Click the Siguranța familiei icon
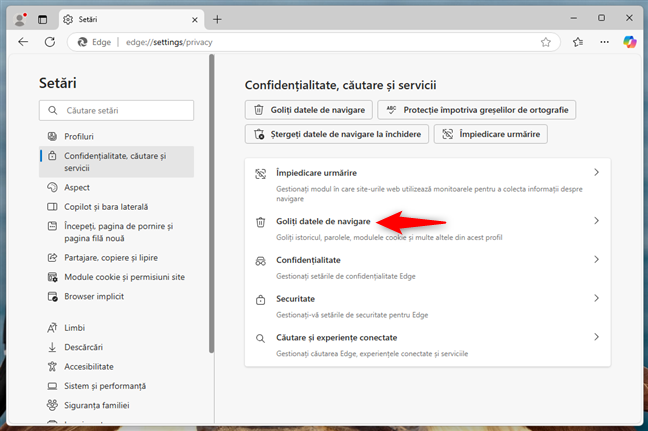Screen dimensions: 648x431 point(52,405)
